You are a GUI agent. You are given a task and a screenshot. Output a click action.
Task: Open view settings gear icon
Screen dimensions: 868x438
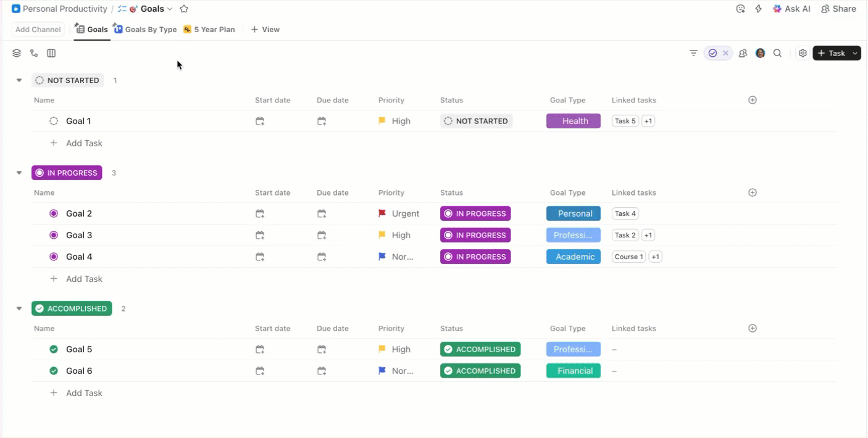point(803,54)
